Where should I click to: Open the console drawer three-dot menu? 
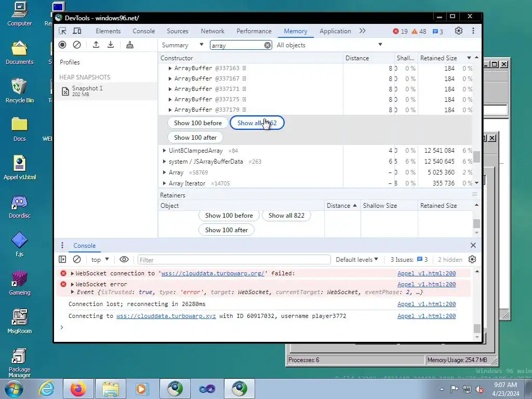click(x=62, y=245)
